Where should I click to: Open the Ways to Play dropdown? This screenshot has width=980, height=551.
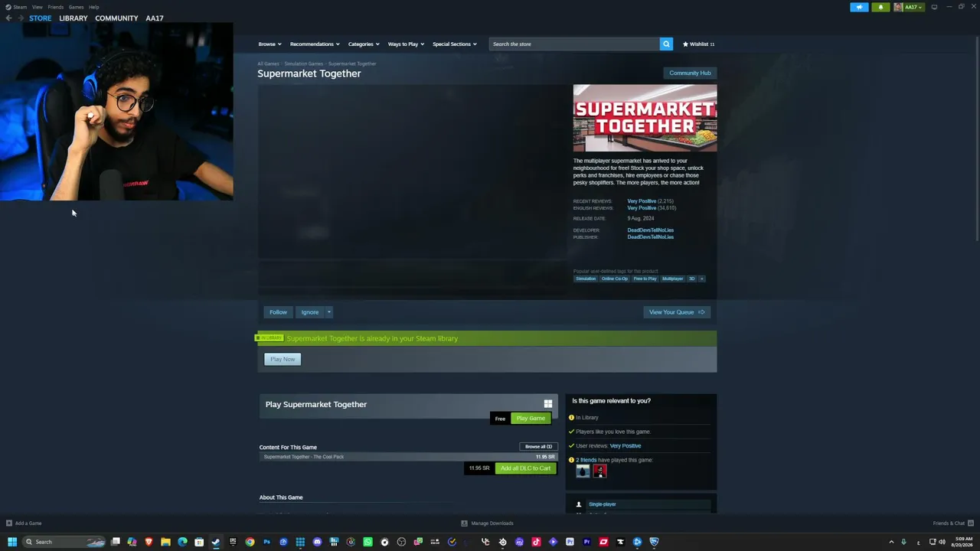pos(406,44)
